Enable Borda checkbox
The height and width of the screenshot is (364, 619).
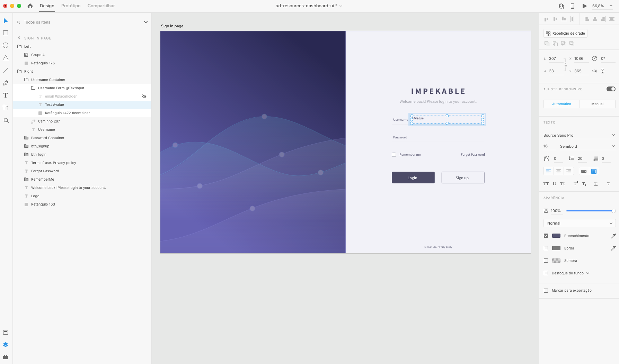coord(546,248)
